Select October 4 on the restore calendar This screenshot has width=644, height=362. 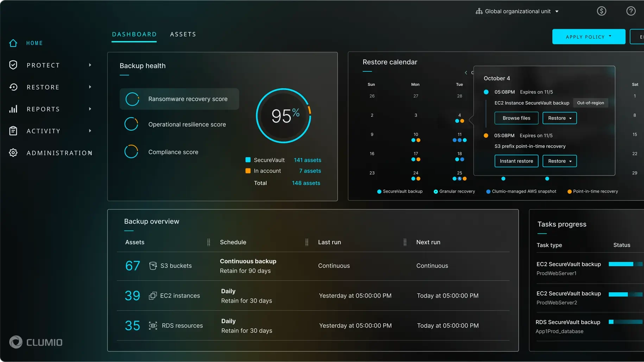click(460, 115)
